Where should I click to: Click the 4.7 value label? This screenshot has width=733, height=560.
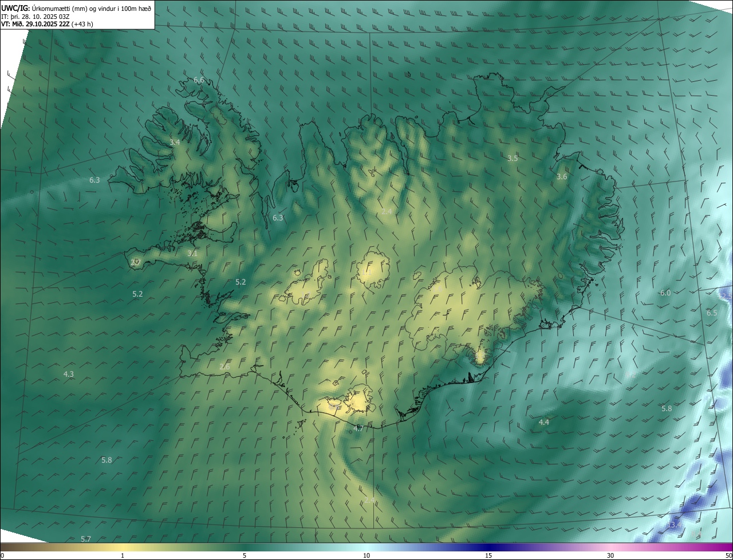(x=358, y=428)
